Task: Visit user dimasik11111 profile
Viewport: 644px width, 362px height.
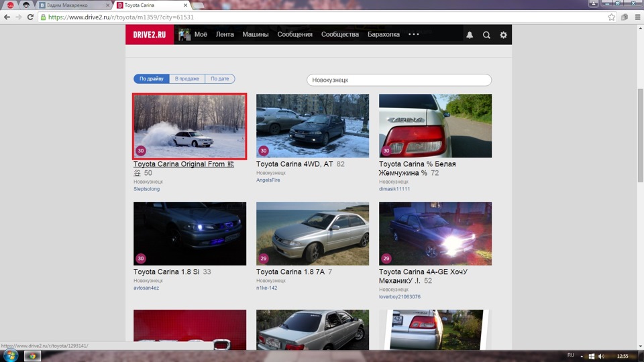Action: 394,189
